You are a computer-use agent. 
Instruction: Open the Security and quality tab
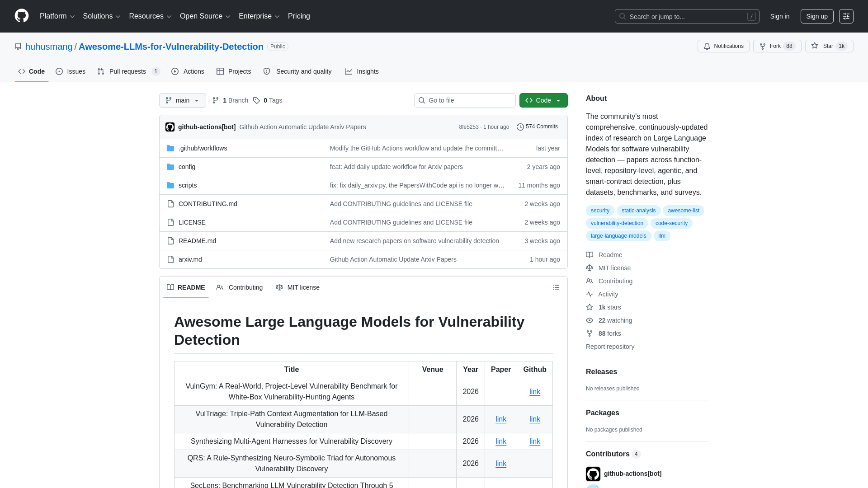[x=297, y=71]
